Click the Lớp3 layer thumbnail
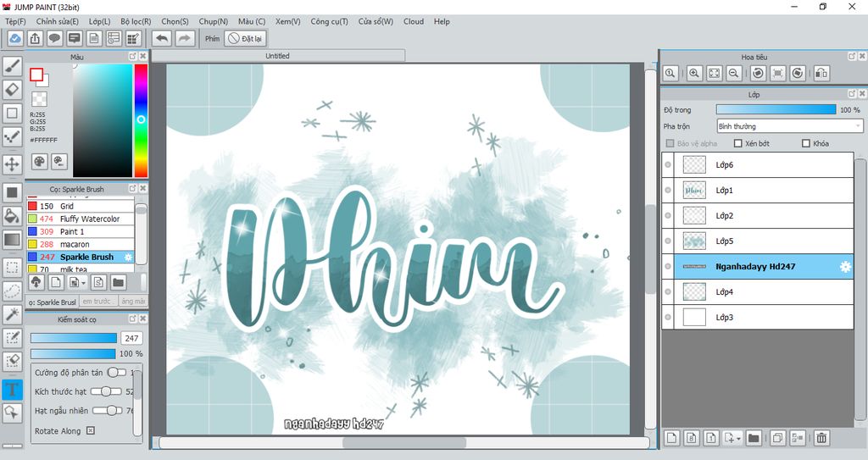This screenshot has height=460, width=868. tap(694, 317)
